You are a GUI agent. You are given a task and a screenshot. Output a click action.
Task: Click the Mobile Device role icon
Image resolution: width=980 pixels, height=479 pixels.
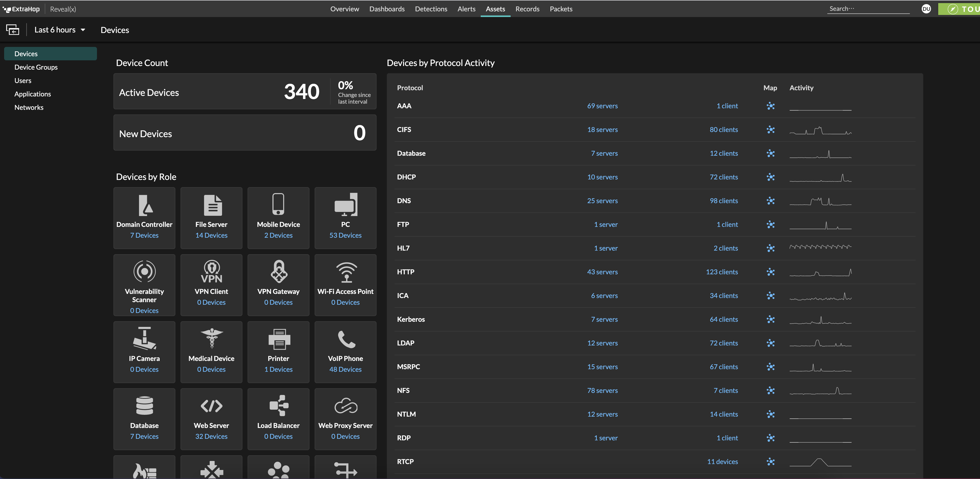[x=279, y=204]
